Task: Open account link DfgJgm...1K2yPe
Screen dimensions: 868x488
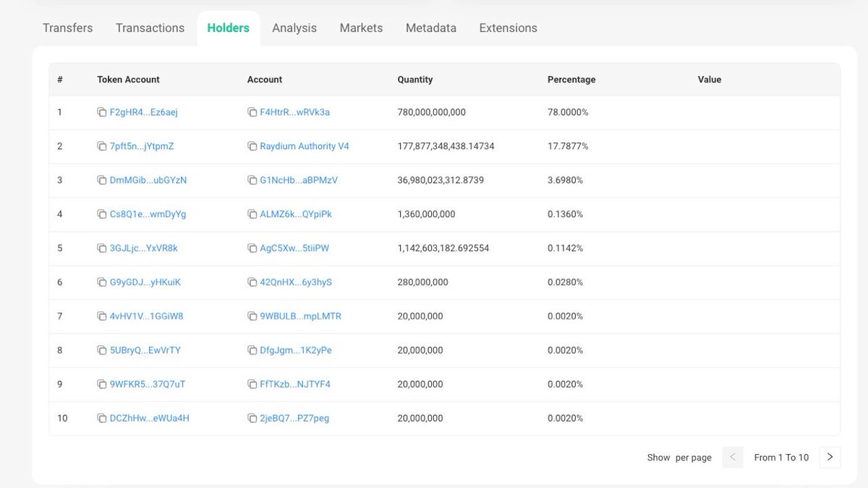Action: (296, 350)
